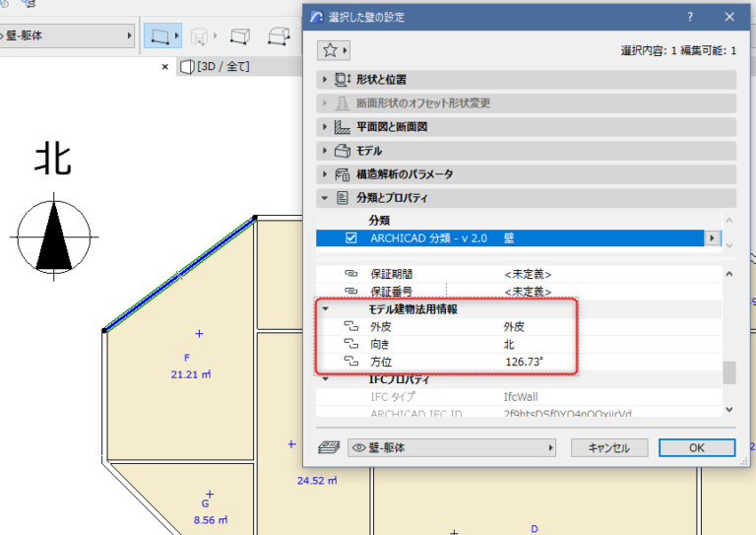The width and height of the screenshot is (756, 535).
Task: Choose the trapezoid wall method icon
Action: 279,36
